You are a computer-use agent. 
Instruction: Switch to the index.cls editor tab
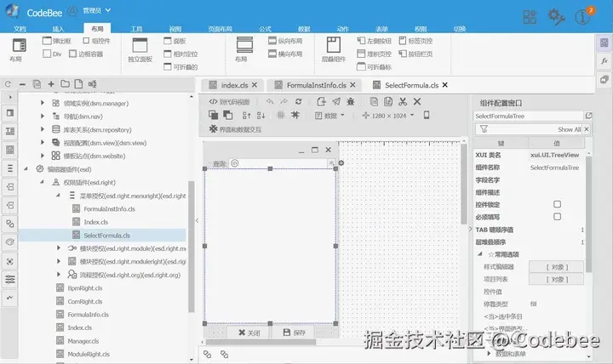(x=234, y=85)
